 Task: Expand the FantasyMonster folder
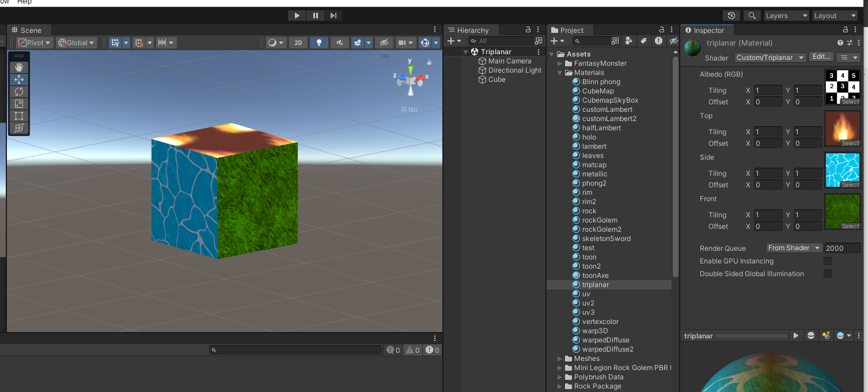(560, 63)
